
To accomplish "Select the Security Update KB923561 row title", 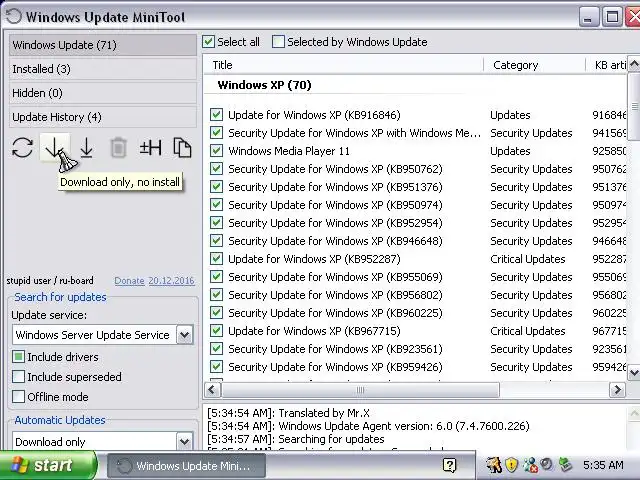I will [x=335, y=349].
